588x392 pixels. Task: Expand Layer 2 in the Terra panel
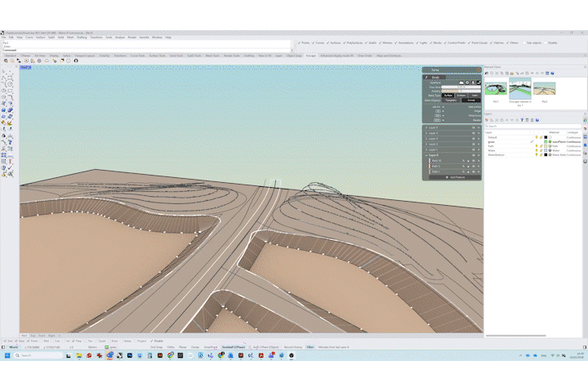tap(425, 145)
